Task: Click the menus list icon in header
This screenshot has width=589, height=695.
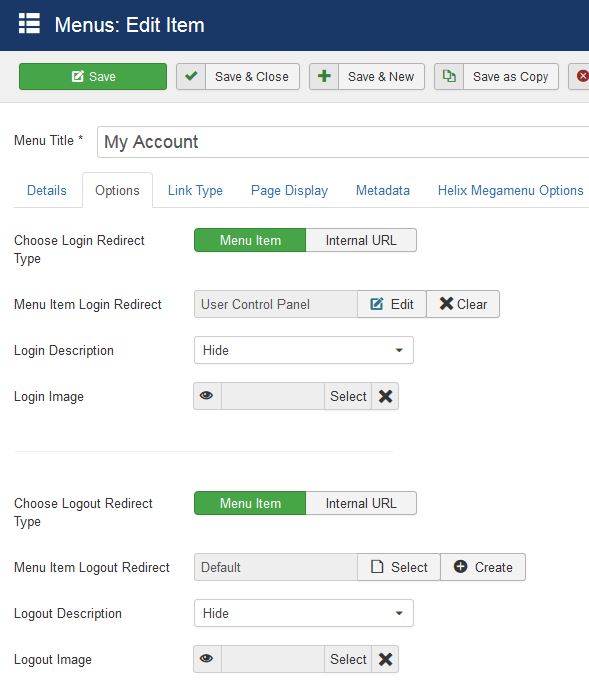Action: (29, 23)
